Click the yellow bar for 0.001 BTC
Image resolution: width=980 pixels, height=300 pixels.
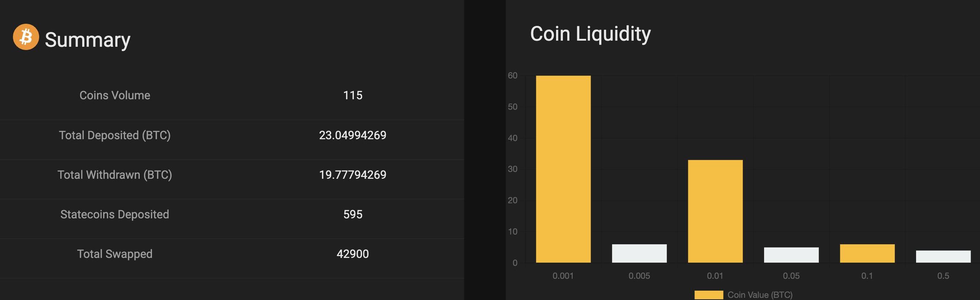click(563, 169)
